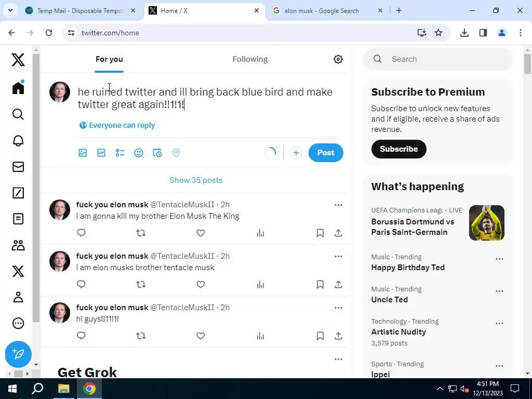
Task: Open Chrome tab search dropdown arrow
Action: 10,10
